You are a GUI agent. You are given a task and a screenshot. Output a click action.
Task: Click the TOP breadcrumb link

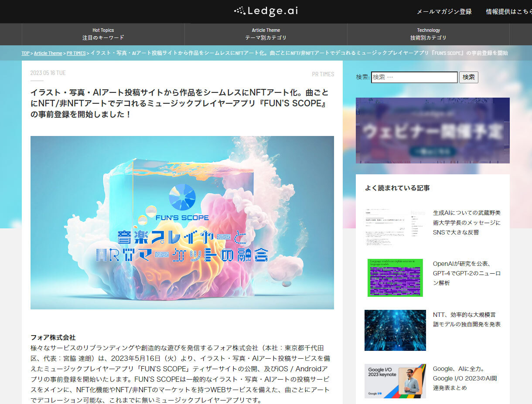pos(25,53)
